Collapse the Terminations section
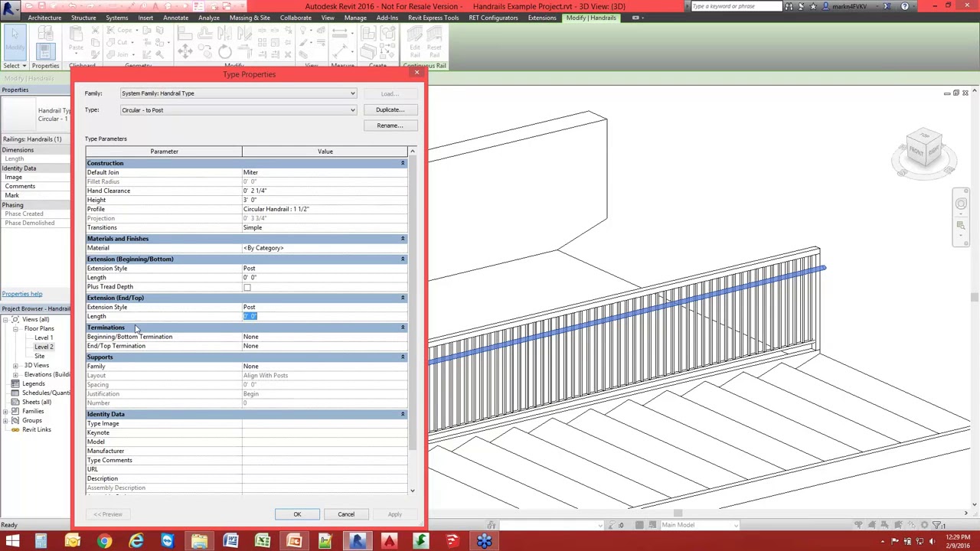This screenshot has height=551, width=980. [x=403, y=328]
